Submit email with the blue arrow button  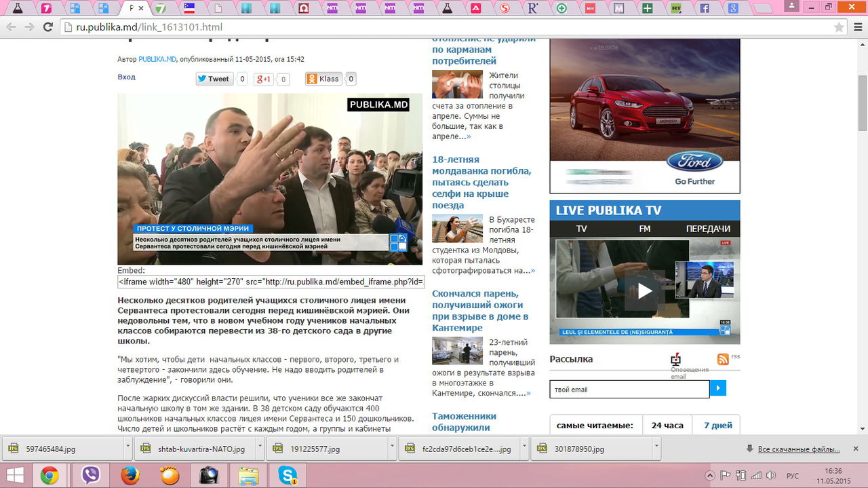[718, 389]
